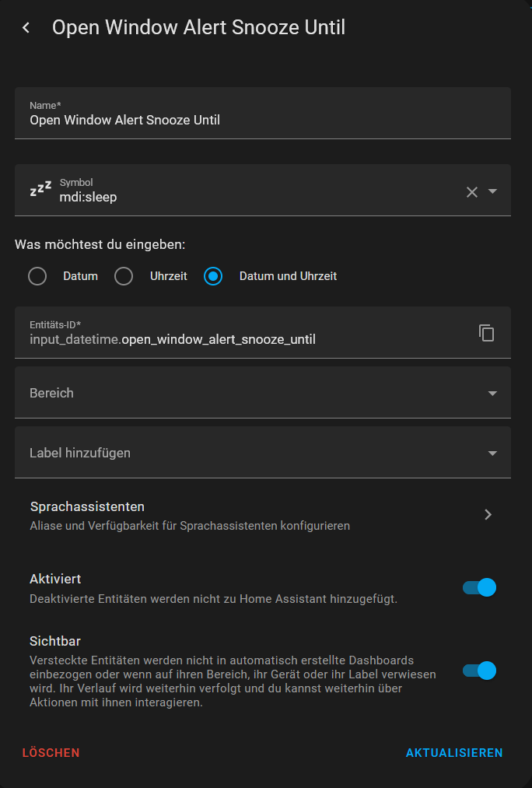This screenshot has height=788, width=532.
Task: Clear the mdi:sleep symbol selection
Action: pyautogui.click(x=471, y=191)
